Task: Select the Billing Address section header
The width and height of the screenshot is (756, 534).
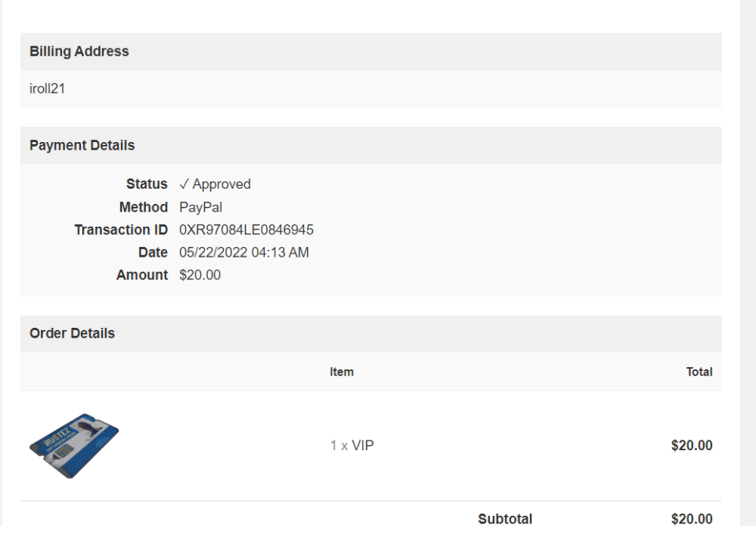Action: click(79, 51)
